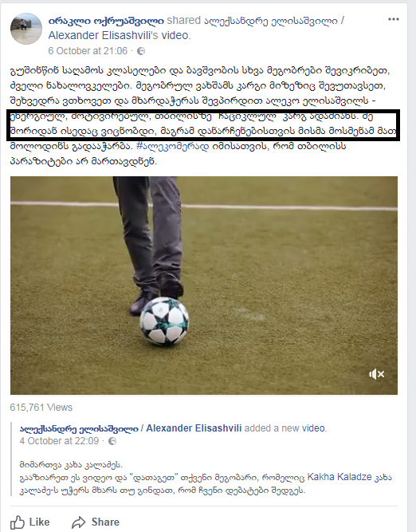Open the 4 October at 22:09 timestamp
Viewport: 416px width, 532px height.
point(59,441)
